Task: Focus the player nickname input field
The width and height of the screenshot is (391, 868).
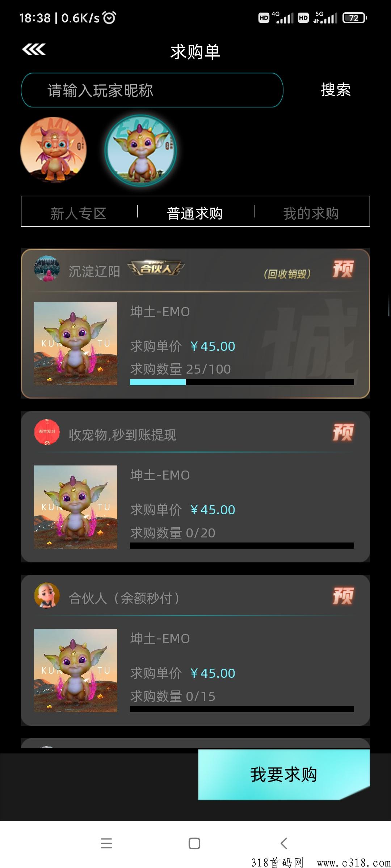Action: pos(152,90)
